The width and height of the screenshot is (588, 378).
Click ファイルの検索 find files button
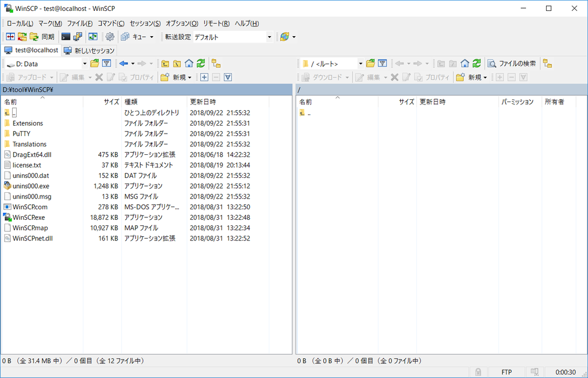point(512,63)
